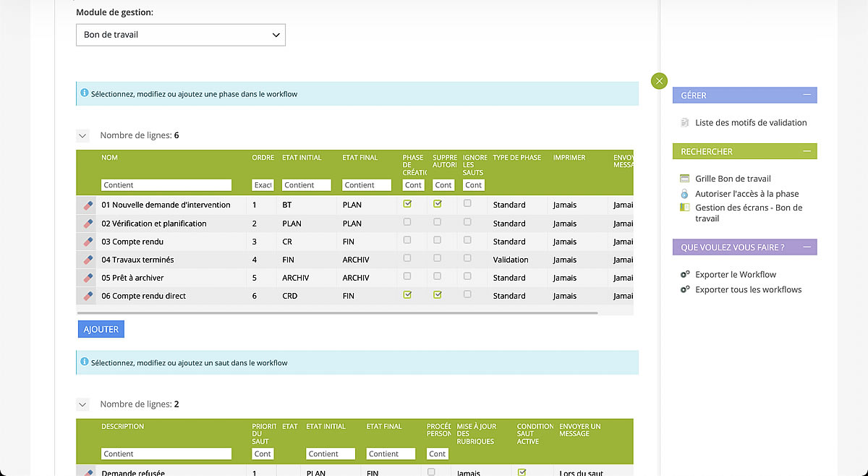
Task: Click the document icon for Liste des motifs
Action: pos(685,123)
